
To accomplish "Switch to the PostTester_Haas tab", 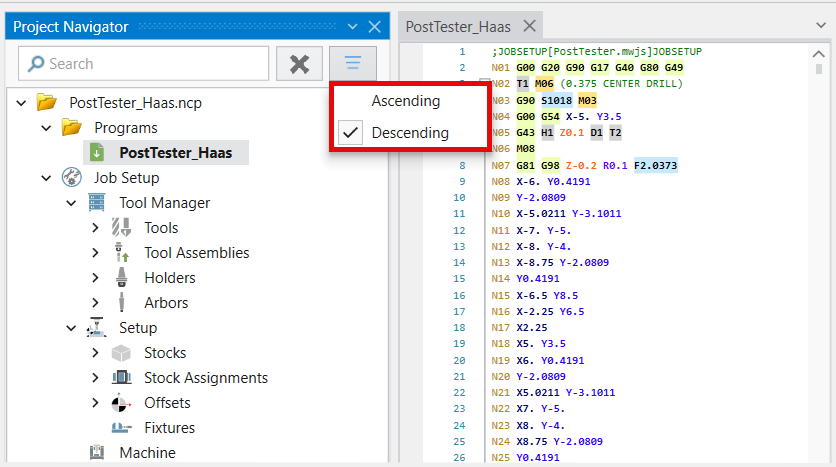I will click(x=458, y=27).
